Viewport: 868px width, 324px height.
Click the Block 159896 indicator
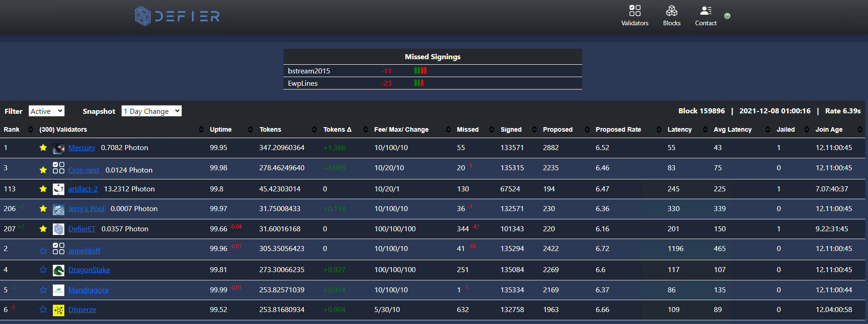(x=702, y=111)
